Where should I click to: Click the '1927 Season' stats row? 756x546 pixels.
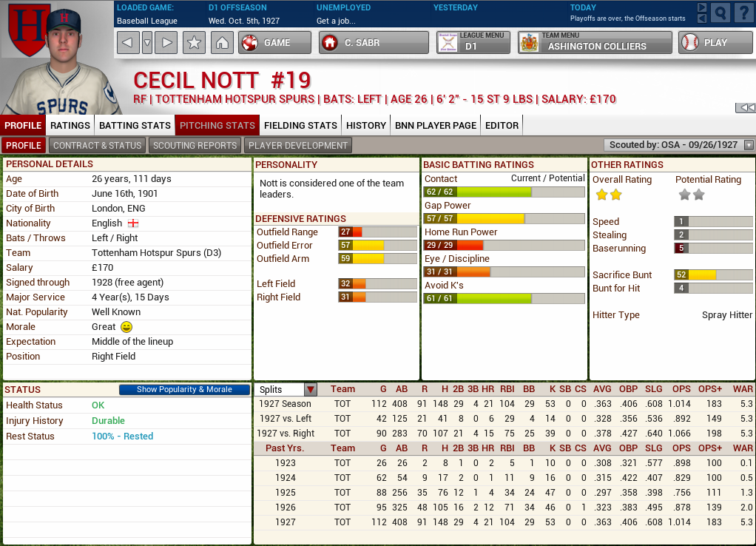tap(504, 404)
